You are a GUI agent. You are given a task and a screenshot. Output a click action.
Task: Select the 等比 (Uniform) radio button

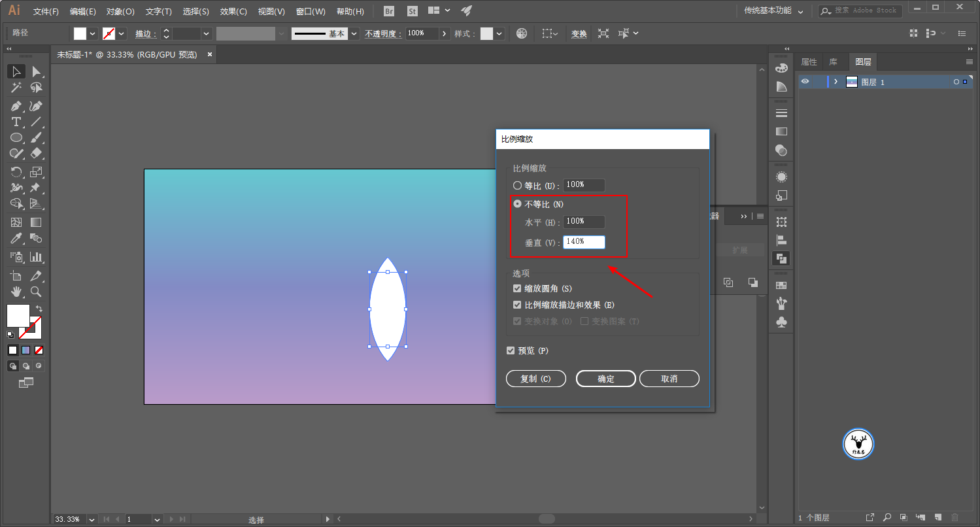[x=518, y=186]
